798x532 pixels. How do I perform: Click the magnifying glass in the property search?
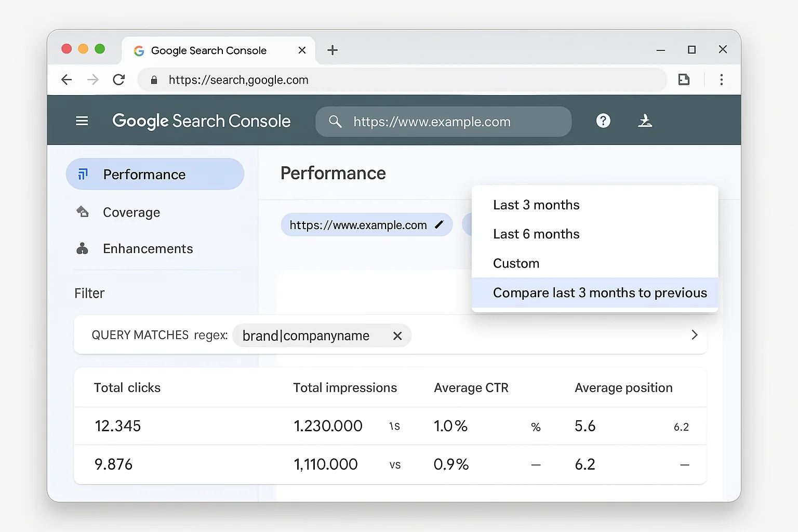click(335, 122)
